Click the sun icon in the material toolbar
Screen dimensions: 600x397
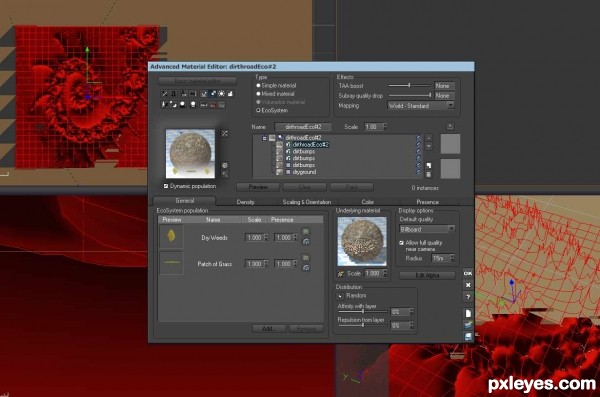pyautogui.click(x=222, y=94)
